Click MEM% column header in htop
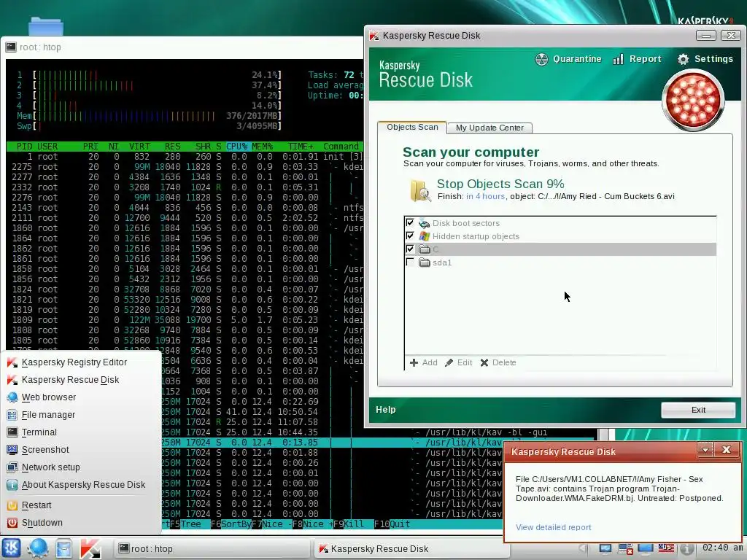 [262, 146]
